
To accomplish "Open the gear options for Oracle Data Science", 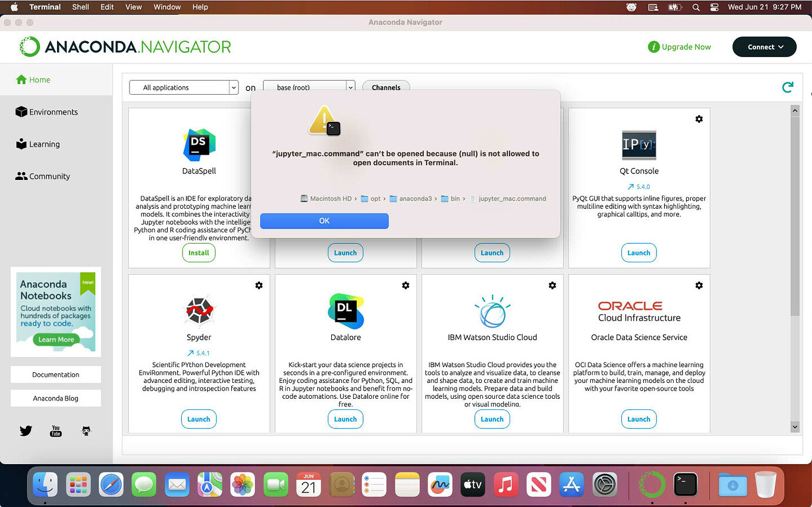I will pos(699,285).
